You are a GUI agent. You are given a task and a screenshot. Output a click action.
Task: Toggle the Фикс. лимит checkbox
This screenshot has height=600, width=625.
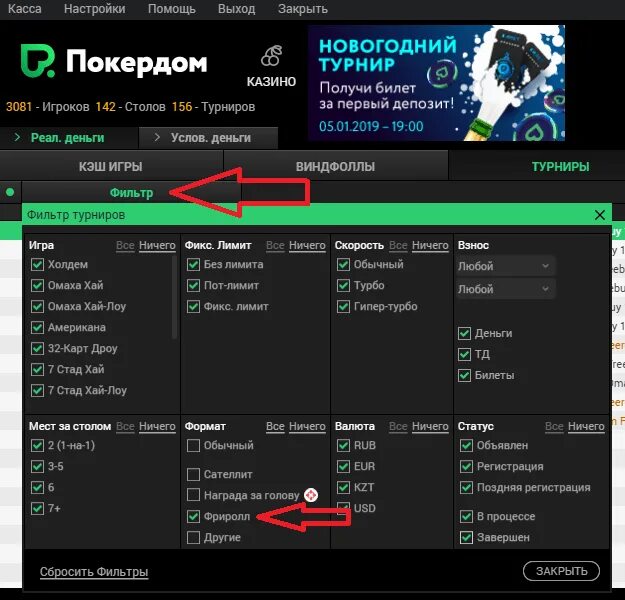[x=193, y=307]
